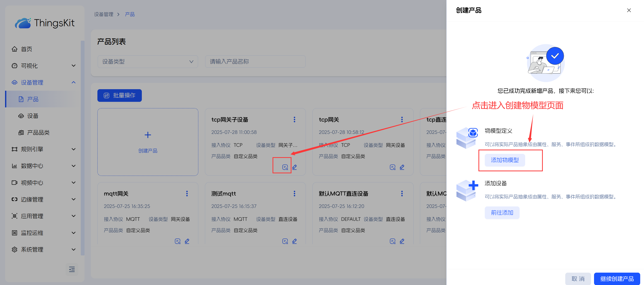Image resolution: width=644 pixels, height=285 pixels.
Task: Click the 继续创建产品 button
Action: (x=617, y=279)
